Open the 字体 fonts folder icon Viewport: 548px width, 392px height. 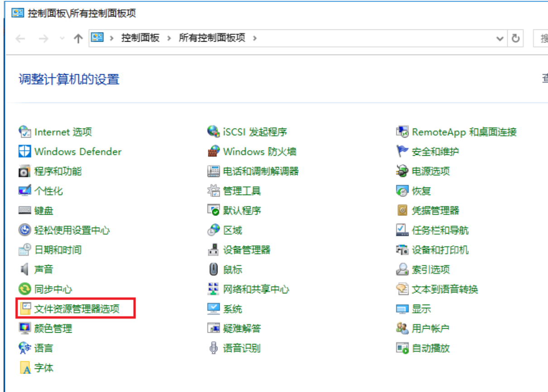point(24,368)
